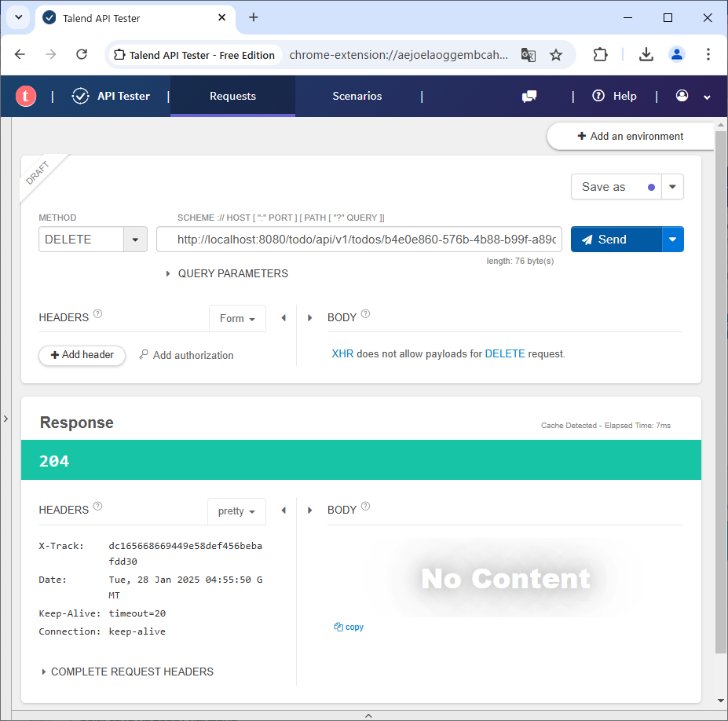Switch to the Scenarios tab

coord(357,96)
